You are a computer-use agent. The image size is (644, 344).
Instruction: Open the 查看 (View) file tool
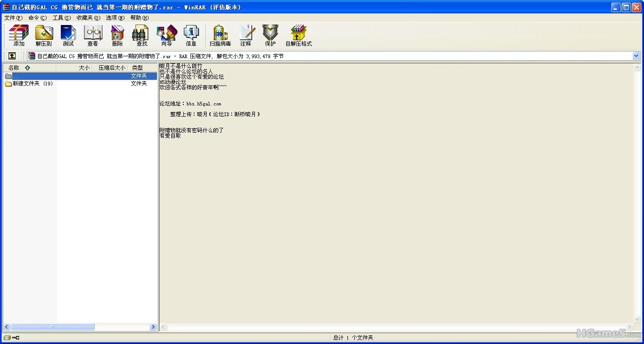pyautogui.click(x=93, y=36)
